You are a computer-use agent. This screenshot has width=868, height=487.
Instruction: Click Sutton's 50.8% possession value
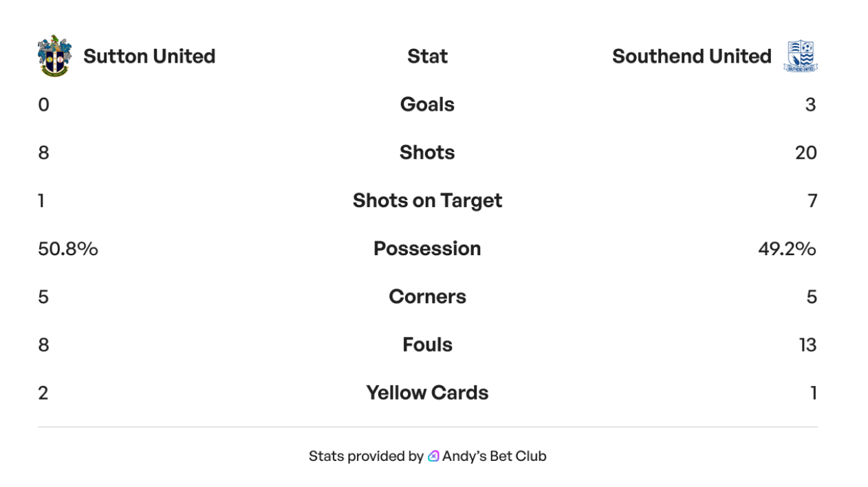click(x=68, y=249)
